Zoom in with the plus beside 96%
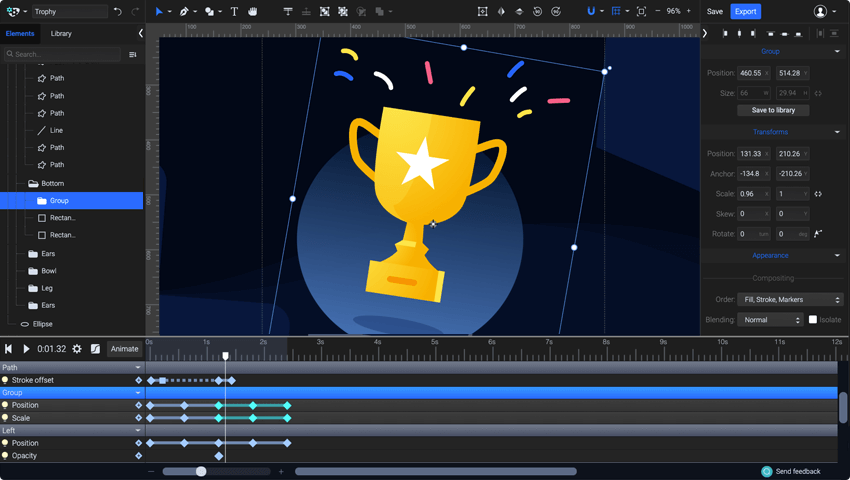 point(688,11)
